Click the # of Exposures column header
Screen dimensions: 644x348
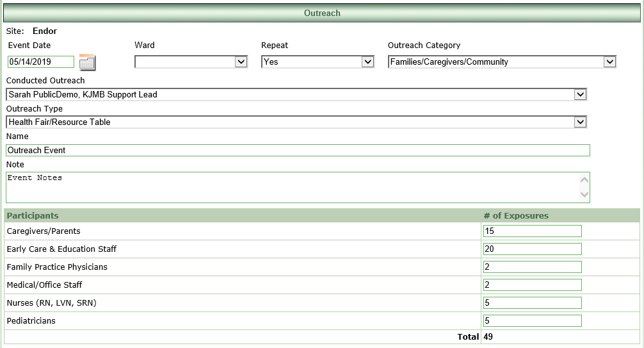click(x=516, y=216)
